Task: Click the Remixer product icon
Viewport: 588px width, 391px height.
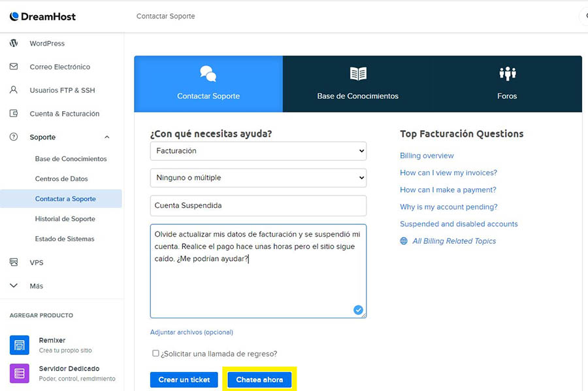Action: tap(20, 345)
